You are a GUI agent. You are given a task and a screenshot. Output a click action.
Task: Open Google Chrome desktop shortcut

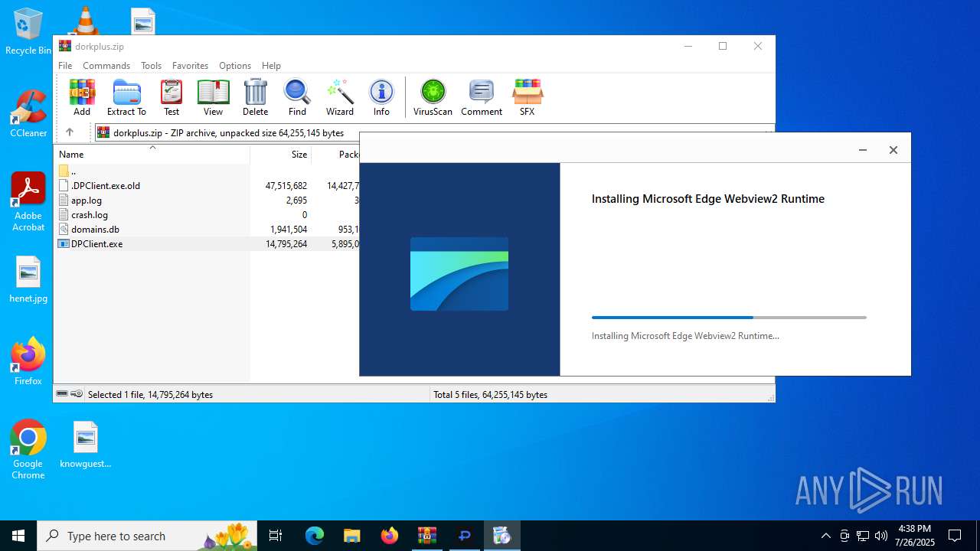[x=28, y=450]
